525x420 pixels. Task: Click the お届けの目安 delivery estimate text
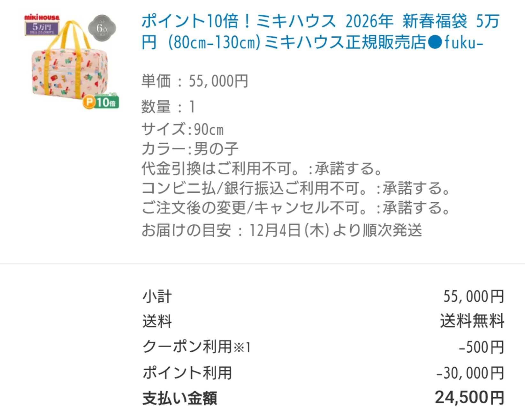(x=282, y=230)
